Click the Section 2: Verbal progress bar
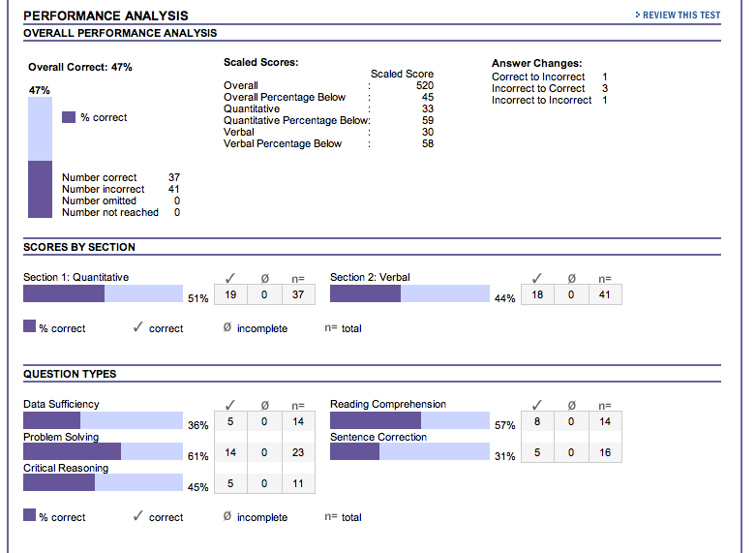The image size is (756, 553). [409, 293]
